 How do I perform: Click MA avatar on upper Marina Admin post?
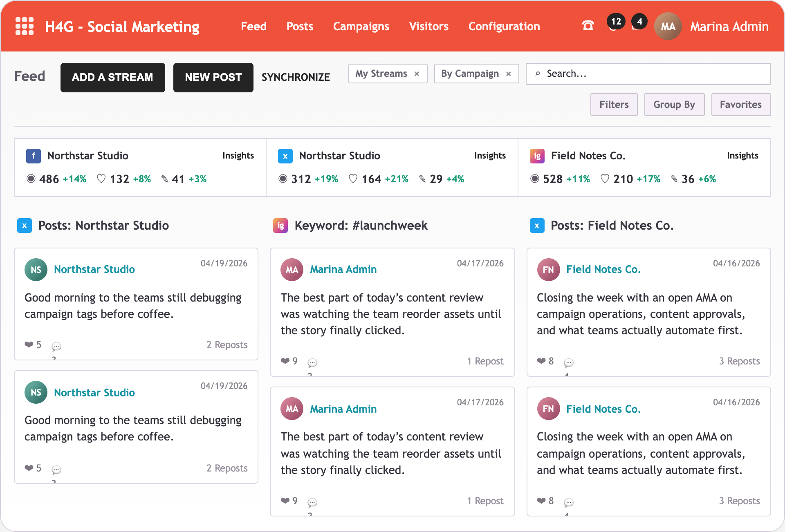pos(292,270)
